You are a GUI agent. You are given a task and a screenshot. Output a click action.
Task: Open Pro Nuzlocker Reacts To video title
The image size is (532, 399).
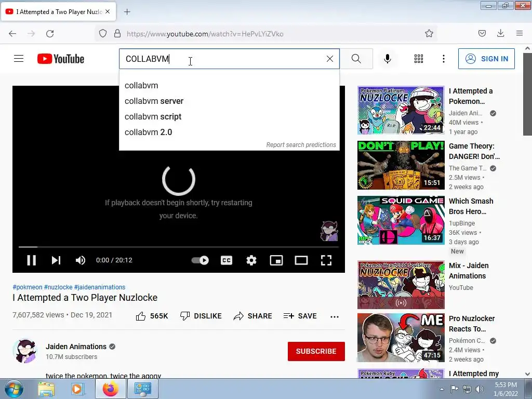point(472,324)
